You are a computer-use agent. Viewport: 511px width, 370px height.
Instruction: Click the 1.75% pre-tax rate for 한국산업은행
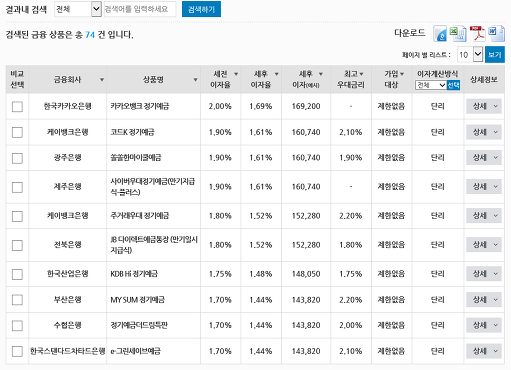click(x=220, y=274)
